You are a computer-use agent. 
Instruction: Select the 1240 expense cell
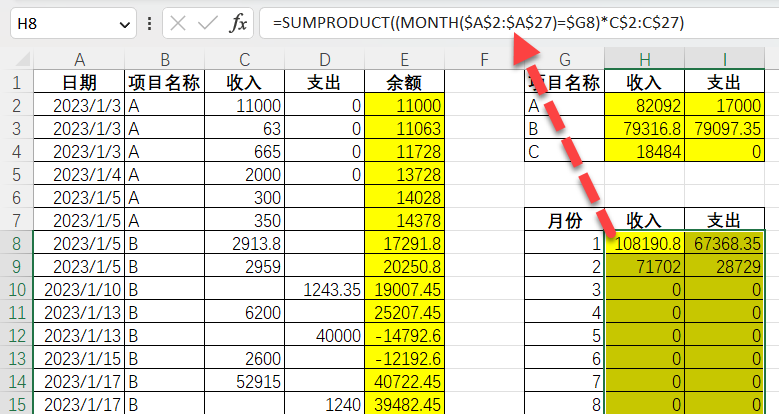[324, 405]
